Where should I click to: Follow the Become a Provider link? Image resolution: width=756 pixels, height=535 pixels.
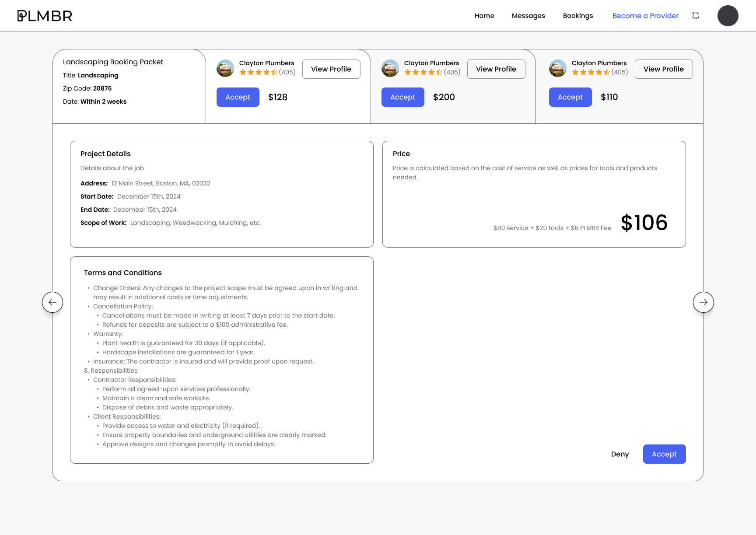click(x=645, y=16)
